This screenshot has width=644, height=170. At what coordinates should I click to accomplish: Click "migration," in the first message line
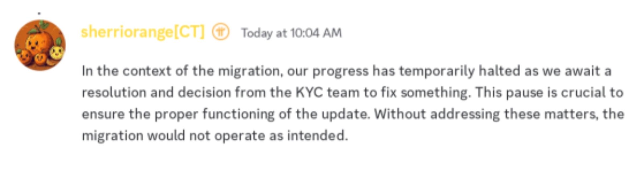point(251,71)
